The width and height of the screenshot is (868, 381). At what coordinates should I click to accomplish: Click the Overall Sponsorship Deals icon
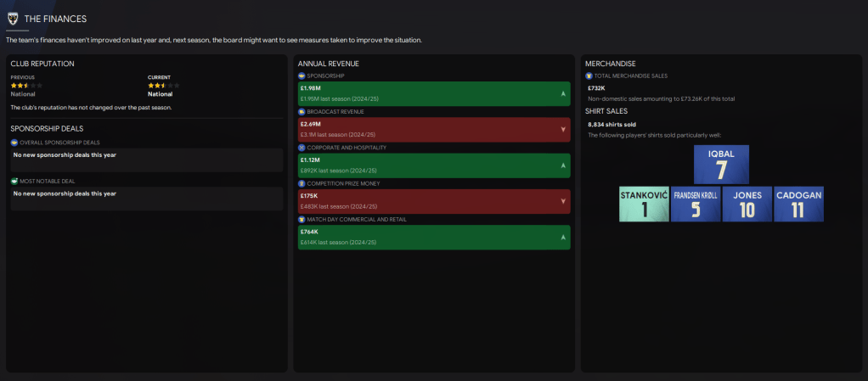point(14,143)
